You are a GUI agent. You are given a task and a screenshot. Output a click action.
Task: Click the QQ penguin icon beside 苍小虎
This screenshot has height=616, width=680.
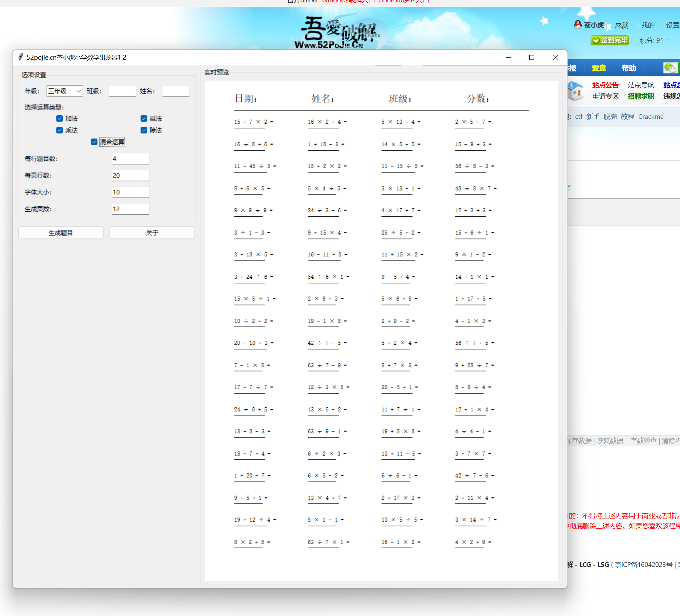click(x=578, y=25)
